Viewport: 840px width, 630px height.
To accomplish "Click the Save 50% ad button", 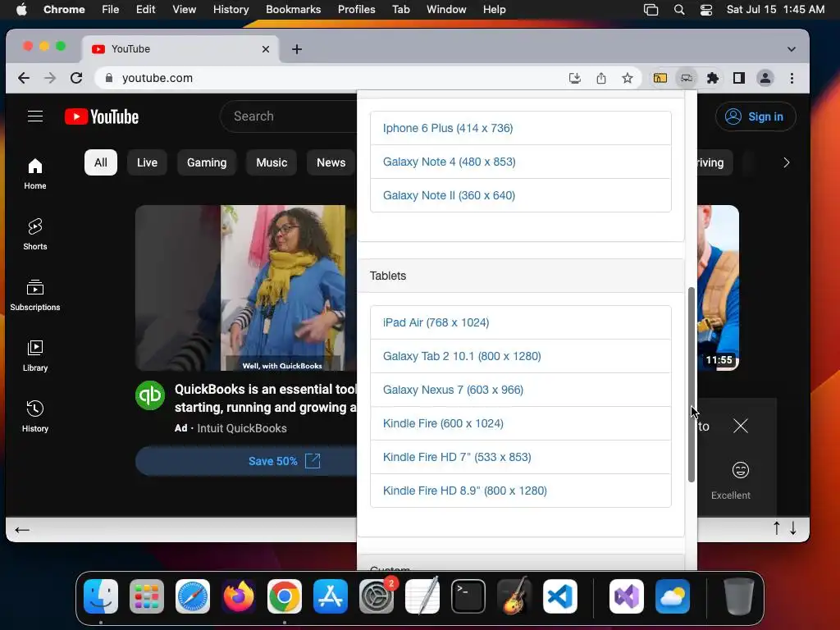I will pyautogui.click(x=246, y=461).
